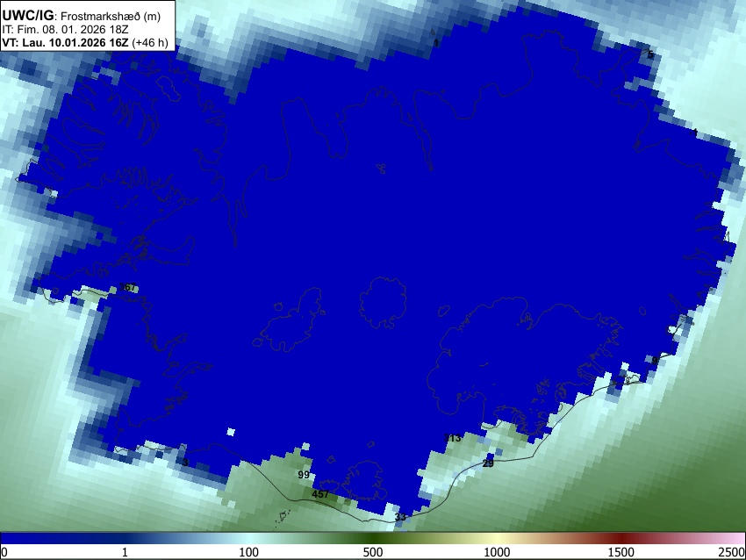Click the legend tick label '0'
This screenshot has height=560, width=746.
[x=4, y=552]
